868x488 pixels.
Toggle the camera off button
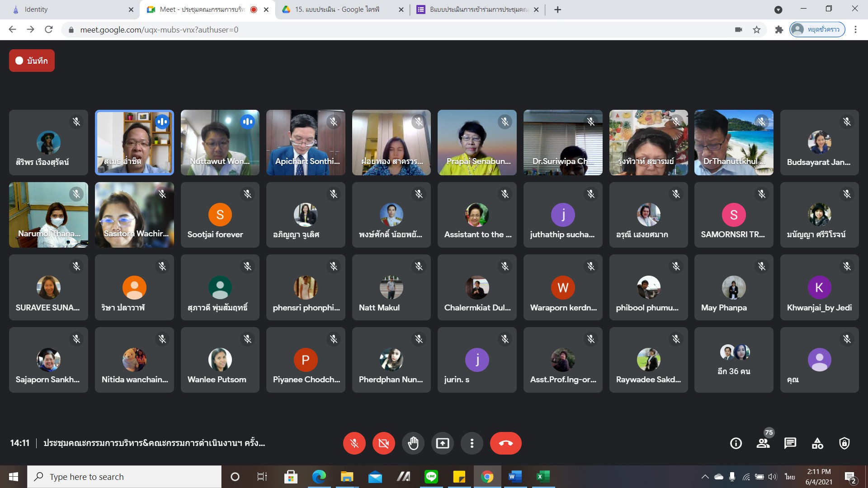pos(383,443)
